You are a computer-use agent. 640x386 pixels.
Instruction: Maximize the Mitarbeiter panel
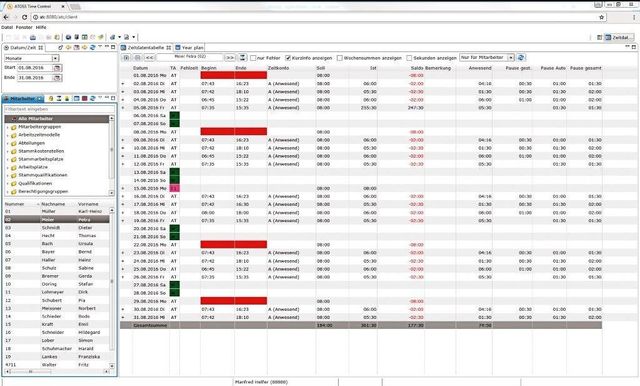tap(113, 98)
